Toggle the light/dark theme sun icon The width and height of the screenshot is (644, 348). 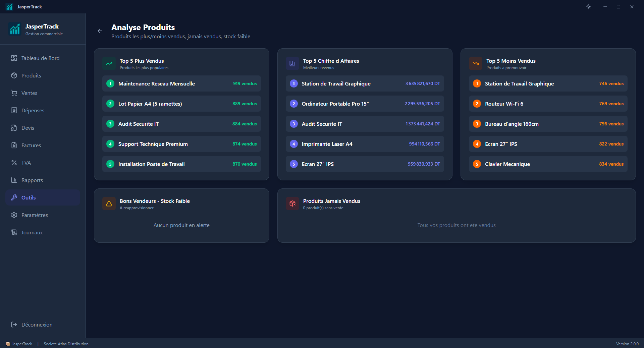589,7
